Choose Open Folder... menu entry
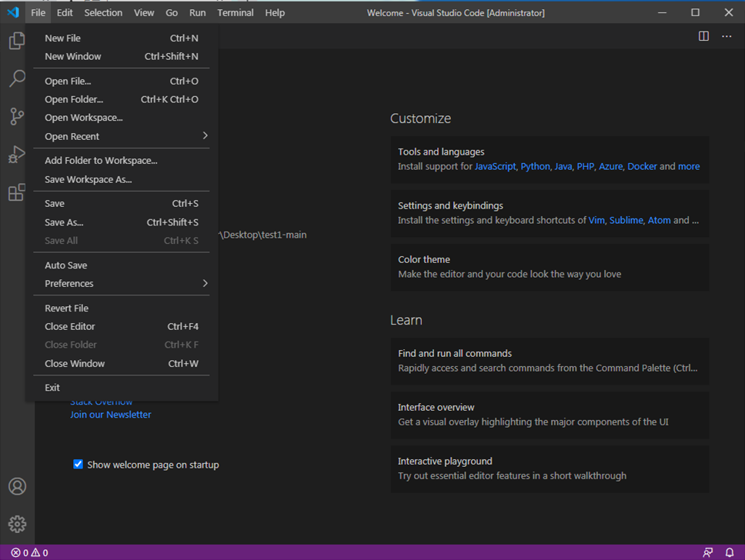Image resolution: width=745 pixels, height=560 pixels. [122, 99]
